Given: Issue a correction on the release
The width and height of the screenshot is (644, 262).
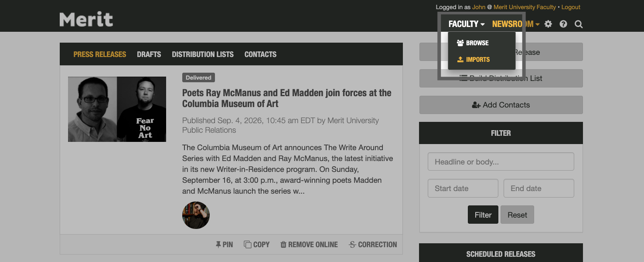Looking at the screenshot, I should coord(372,244).
